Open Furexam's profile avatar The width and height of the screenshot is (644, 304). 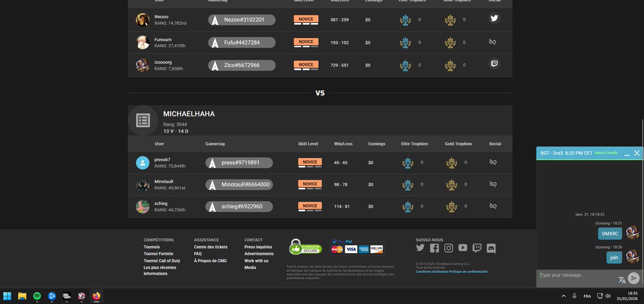[x=143, y=42]
